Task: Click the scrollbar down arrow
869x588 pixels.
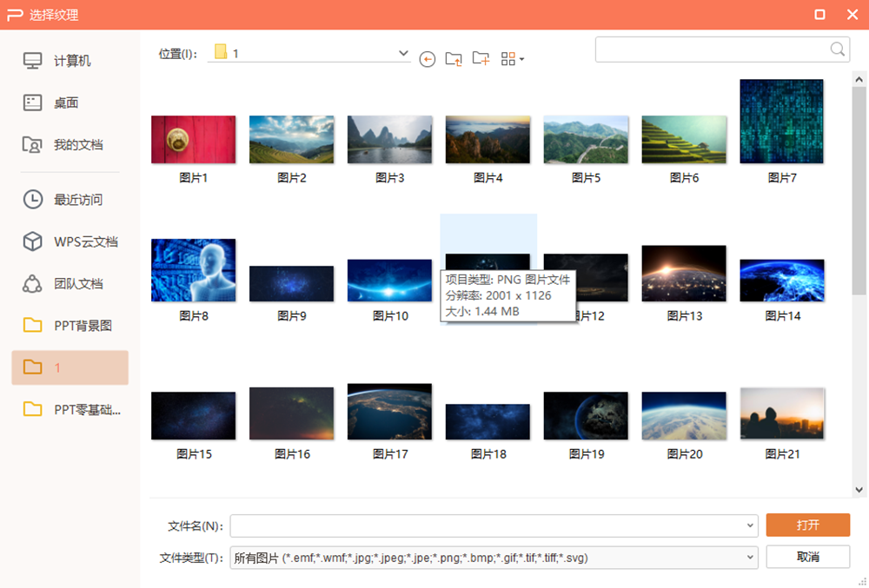Action: [859, 490]
